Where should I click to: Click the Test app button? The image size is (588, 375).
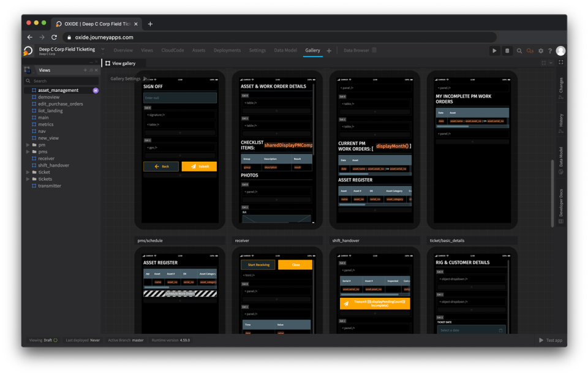coord(551,340)
